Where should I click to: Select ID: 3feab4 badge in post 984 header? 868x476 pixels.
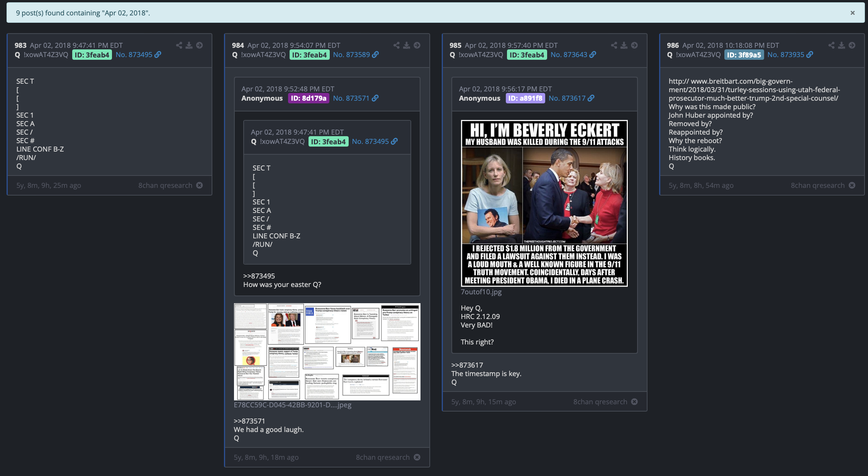tap(309, 55)
